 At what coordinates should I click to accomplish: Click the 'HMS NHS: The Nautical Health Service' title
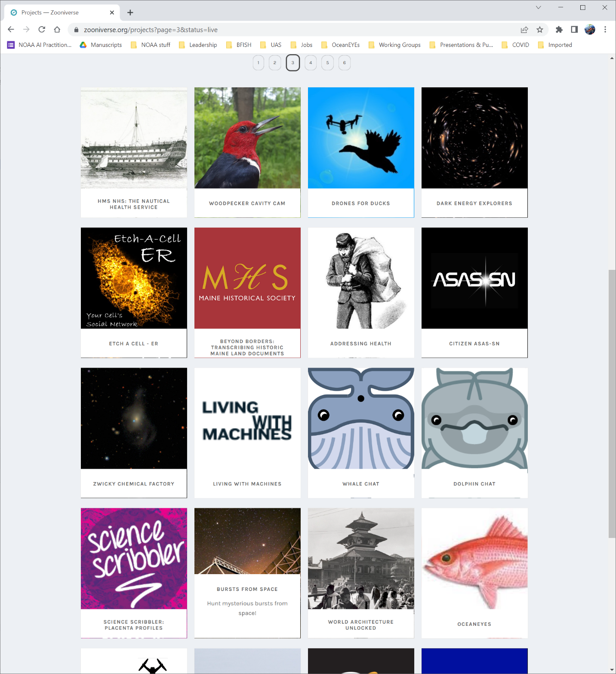[134, 204]
